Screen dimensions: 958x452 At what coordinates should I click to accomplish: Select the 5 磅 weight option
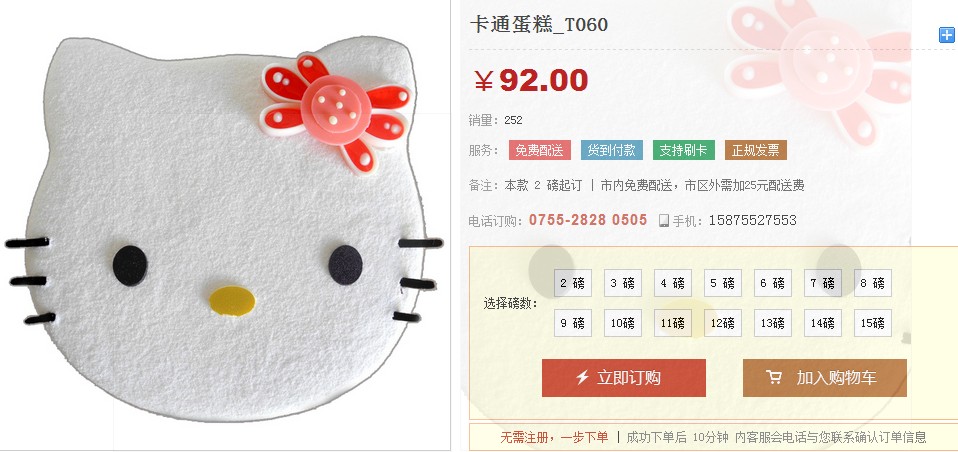click(723, 283)
